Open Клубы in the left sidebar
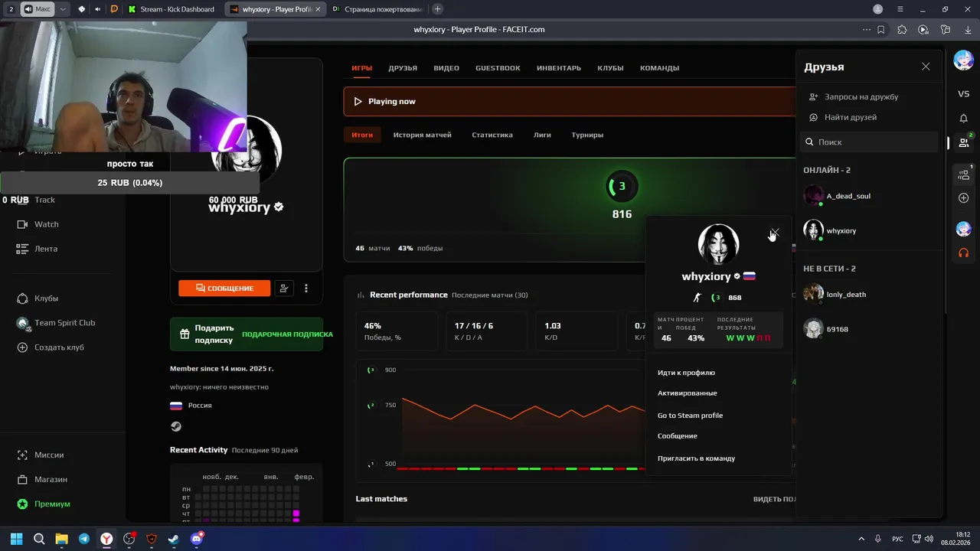The height and width of the screenshot is (551, 980). pos(46,298)
